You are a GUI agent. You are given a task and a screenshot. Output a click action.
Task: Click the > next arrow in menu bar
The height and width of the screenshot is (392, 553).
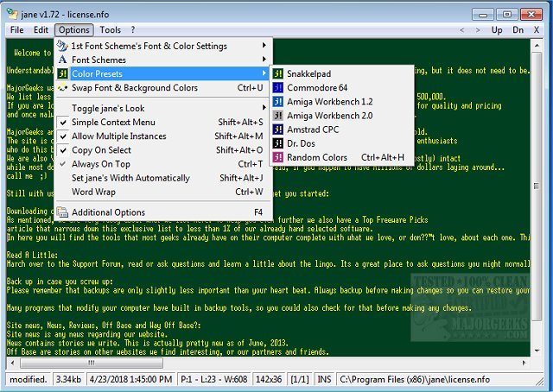pos(478,30)
